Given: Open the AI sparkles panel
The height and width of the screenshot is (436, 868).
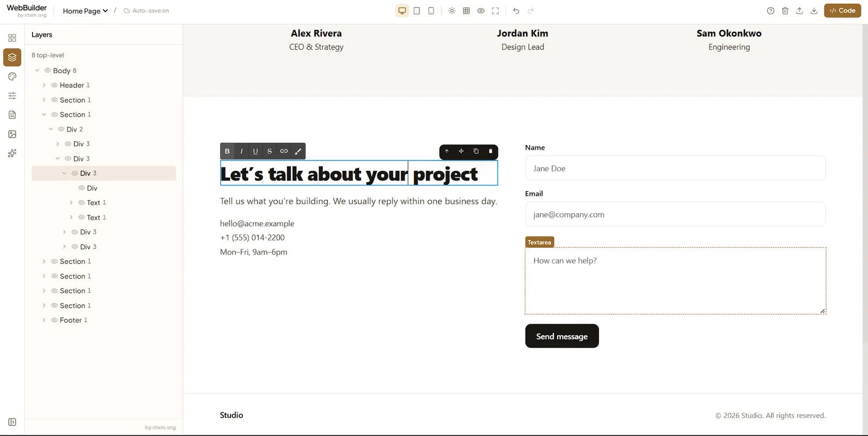Looking at the screenshot, I should [12, 153].
